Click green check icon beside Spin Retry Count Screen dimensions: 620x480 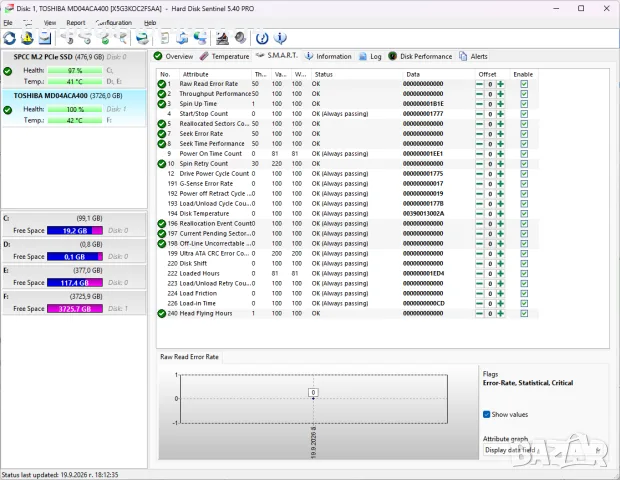161,164
